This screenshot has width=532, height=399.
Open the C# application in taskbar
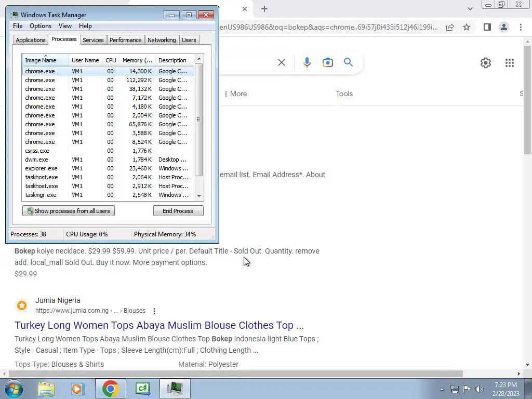click(x=142, y=389)
